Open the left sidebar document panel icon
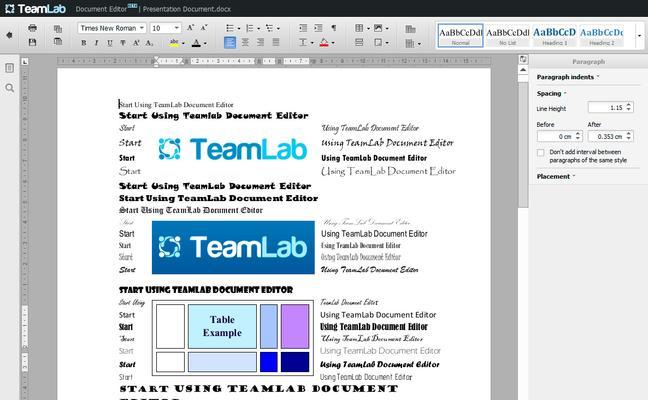This screenshot has height=400, width=648. click(9, 68)
